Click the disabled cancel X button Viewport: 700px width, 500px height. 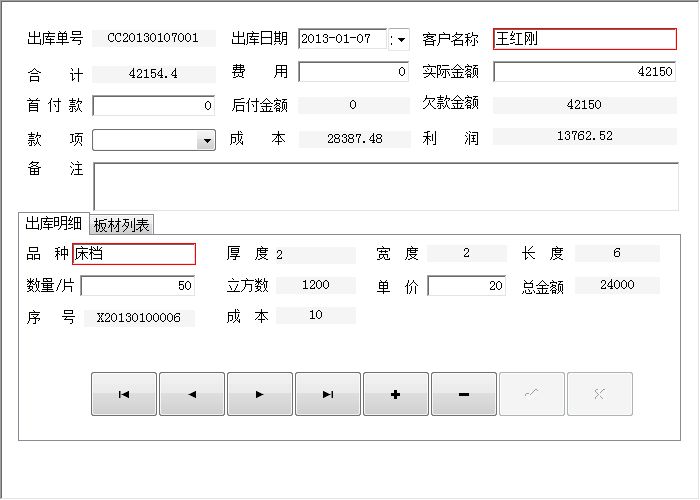pos(600,394)
